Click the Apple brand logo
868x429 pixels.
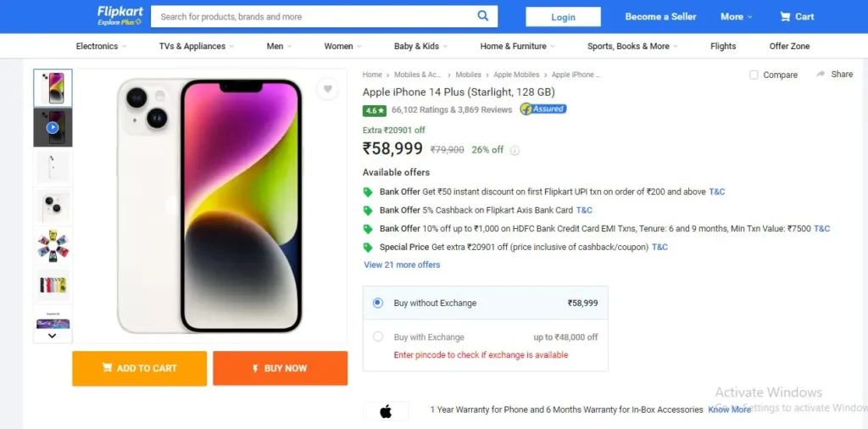[x=386, y=410]
